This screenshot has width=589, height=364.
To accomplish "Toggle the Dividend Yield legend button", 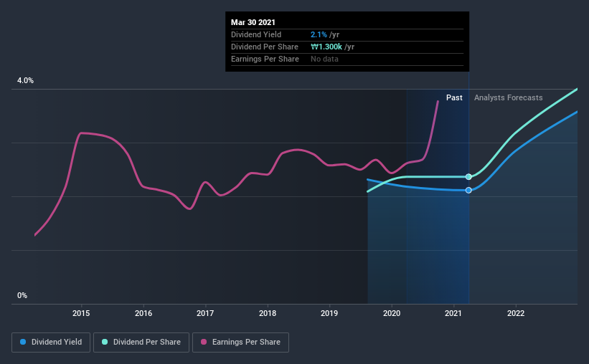I will point(51,343).
